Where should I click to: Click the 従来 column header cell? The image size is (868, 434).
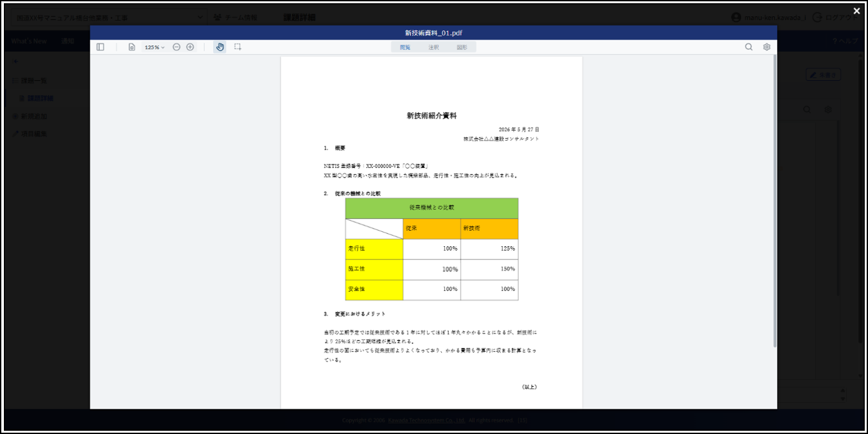coord(432,229)
